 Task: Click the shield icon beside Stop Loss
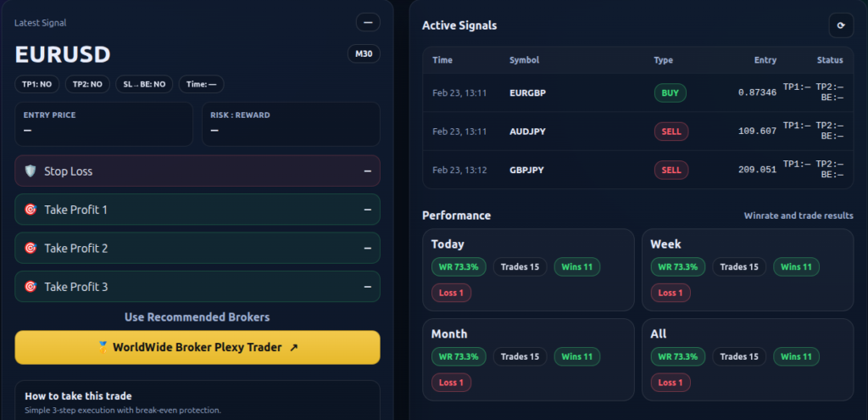tap(31, 171)
